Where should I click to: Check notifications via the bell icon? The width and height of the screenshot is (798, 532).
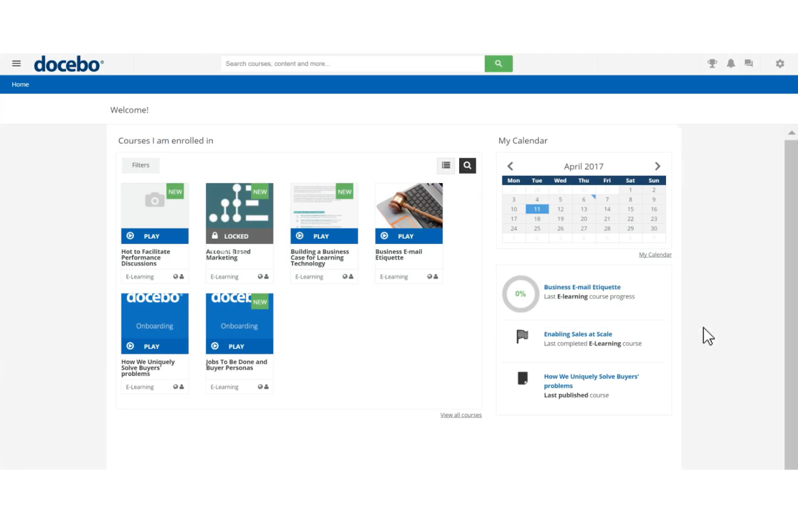pyautogui.click(x=731, y=63)
